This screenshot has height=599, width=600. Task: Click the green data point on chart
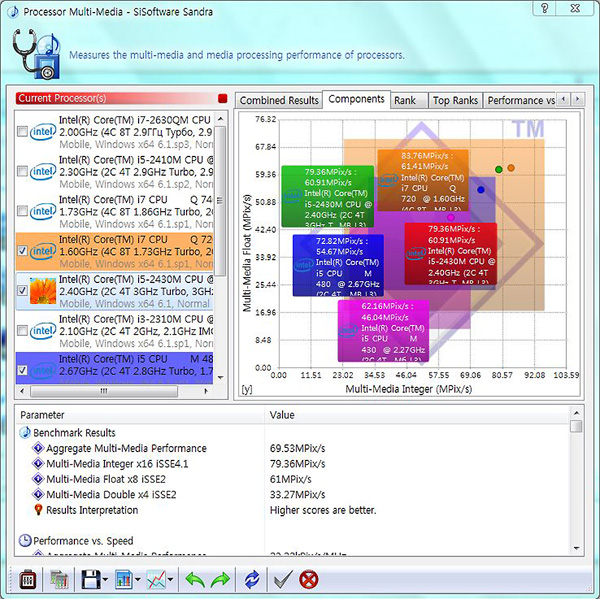tap(499, 169)
